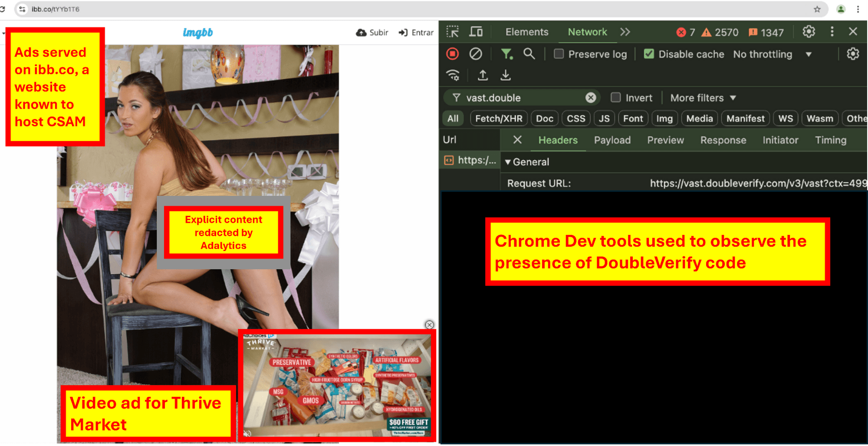The image size is (868, 446).
Task: Close the DevTools panel
Action: point(853,32)
